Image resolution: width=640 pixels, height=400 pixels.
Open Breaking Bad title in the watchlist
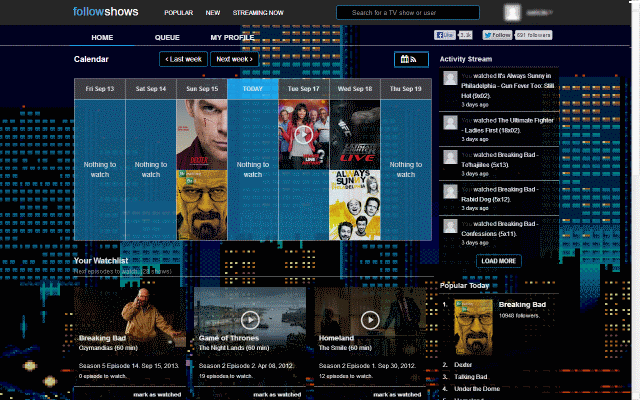102,338
